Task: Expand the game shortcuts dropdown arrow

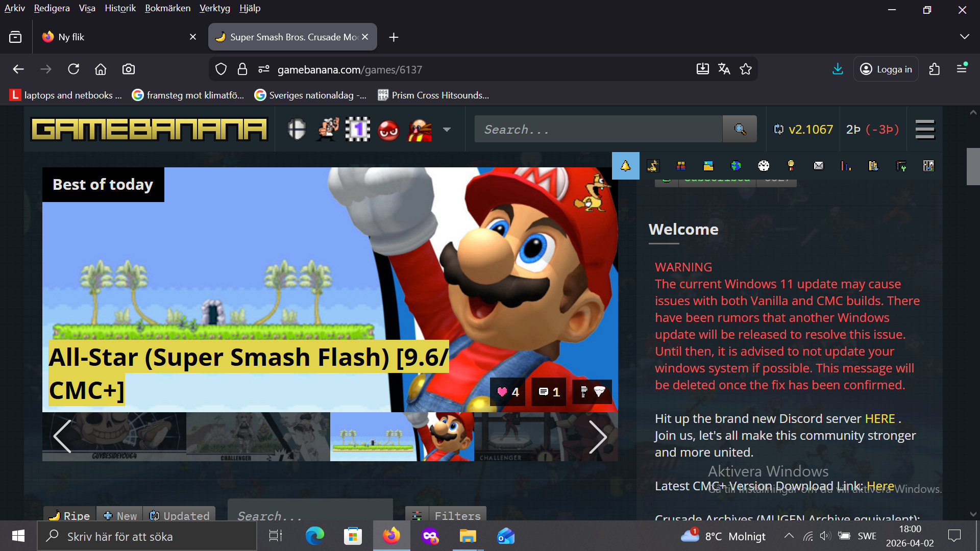Action: click(x=447, y=130)
